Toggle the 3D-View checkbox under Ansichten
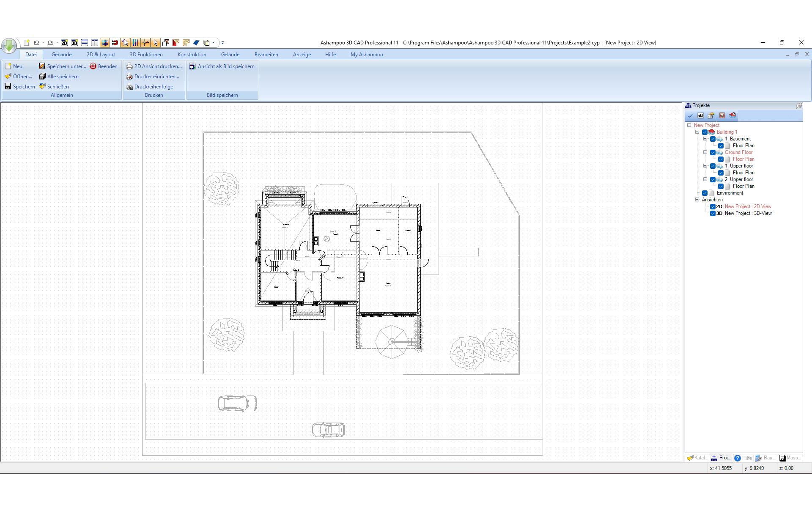Image resolution: width=812 pixels, height=511 pixels. [x=713, y=213]
